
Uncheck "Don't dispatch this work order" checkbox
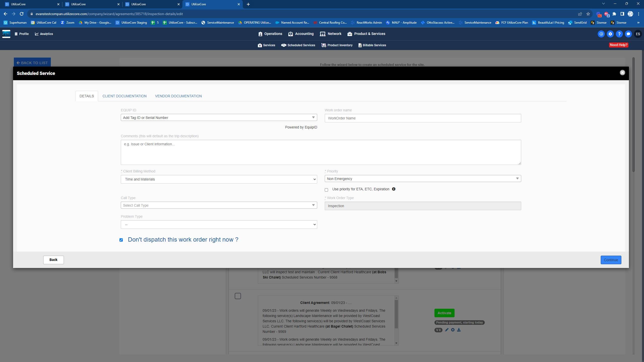(x=121, y=240)
